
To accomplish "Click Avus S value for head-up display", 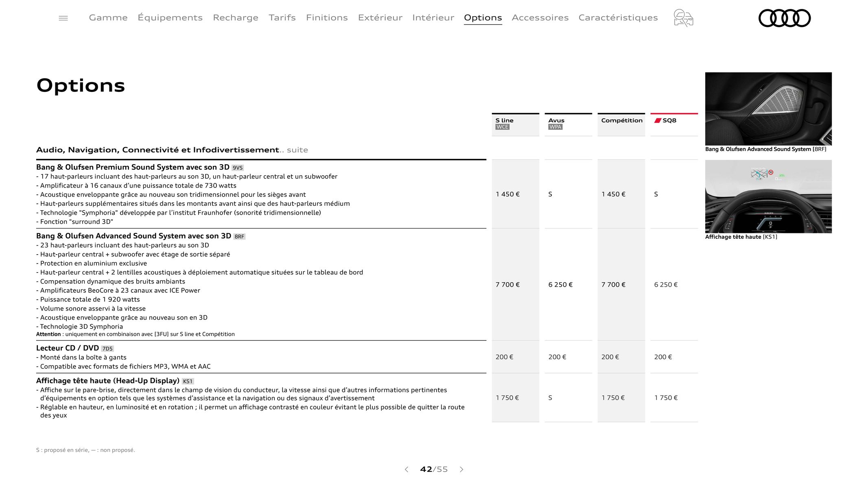I will 550,398.
